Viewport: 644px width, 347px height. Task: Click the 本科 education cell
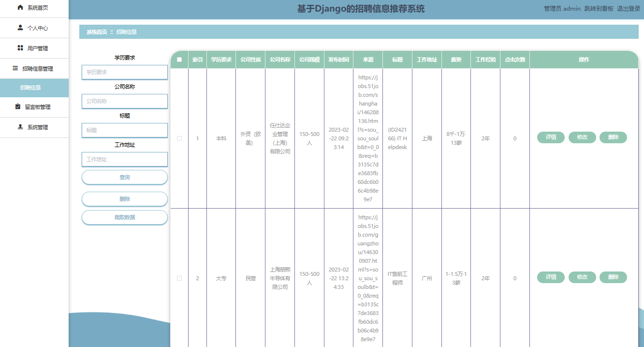point(221,138)
